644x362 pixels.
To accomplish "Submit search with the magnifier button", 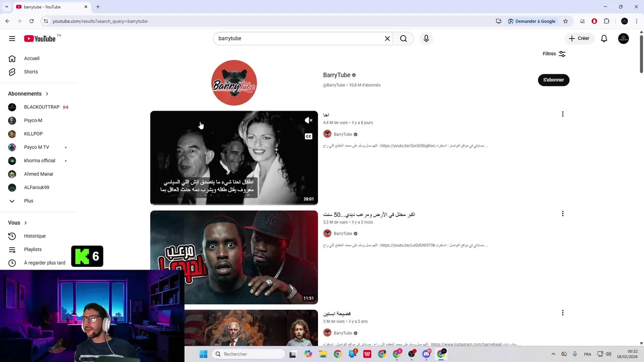I will click(x=404, y=39).
